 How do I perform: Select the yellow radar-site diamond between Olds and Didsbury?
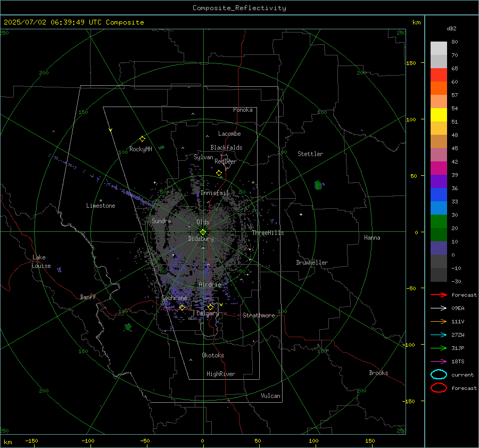click(203, 232)
